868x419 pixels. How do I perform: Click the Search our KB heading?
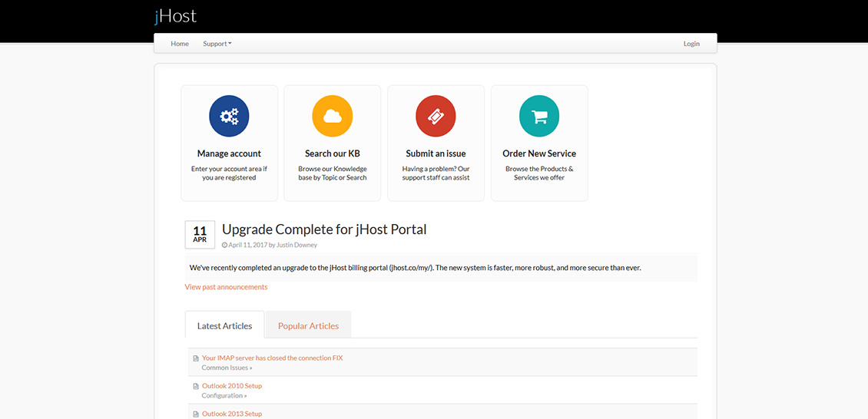point(332,153)
